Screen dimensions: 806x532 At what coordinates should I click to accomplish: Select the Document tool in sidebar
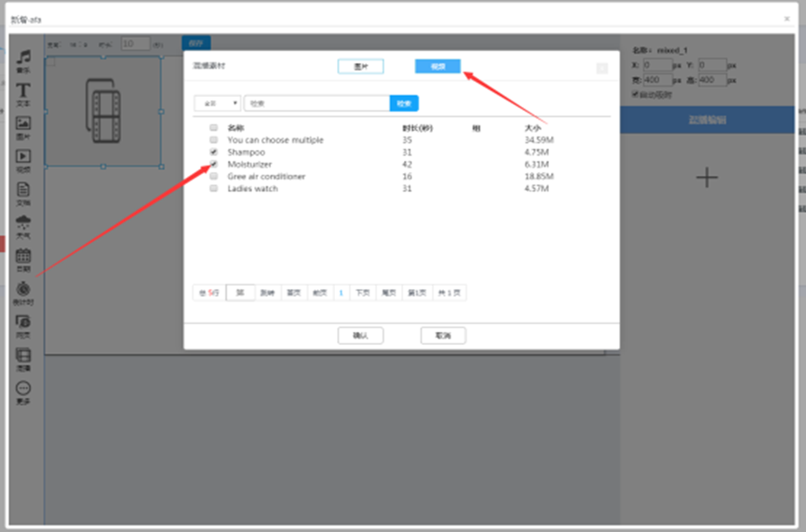tap(23, 189)
